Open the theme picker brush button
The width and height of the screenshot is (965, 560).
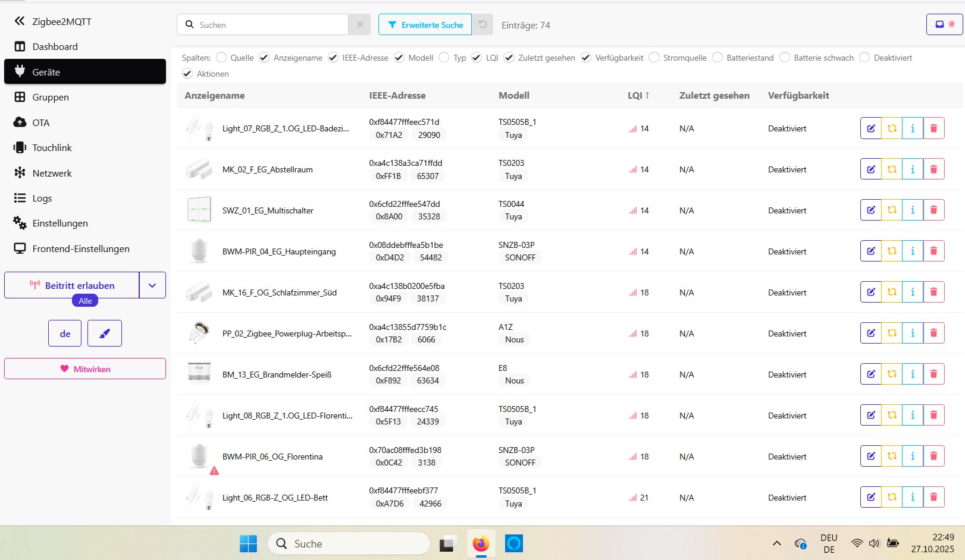click(105, 334)
